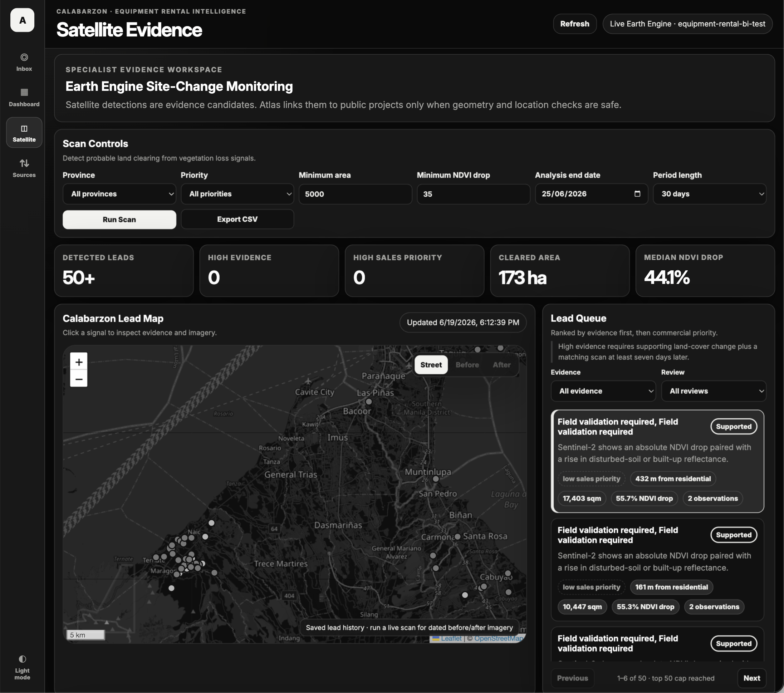
Task: Click the "Updated 6/19/2026, 6:12:39 PM" timestamp
Action: coord(463,323)
